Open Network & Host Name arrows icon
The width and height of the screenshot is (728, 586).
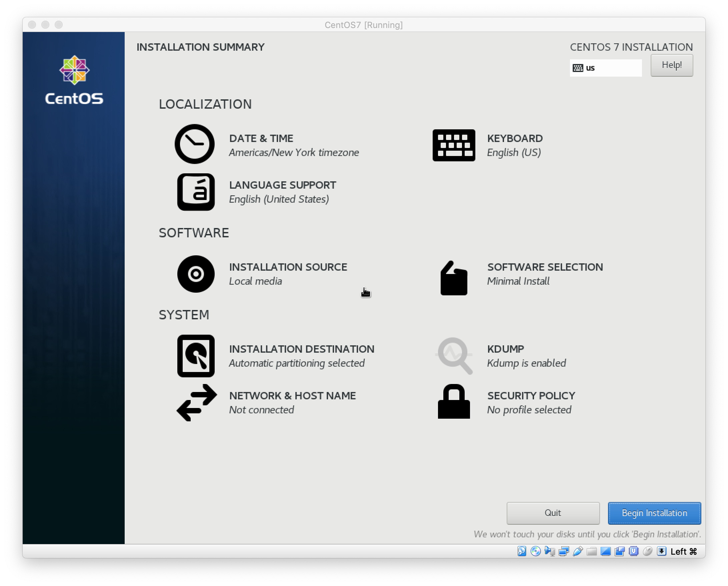tap(197, 402)
